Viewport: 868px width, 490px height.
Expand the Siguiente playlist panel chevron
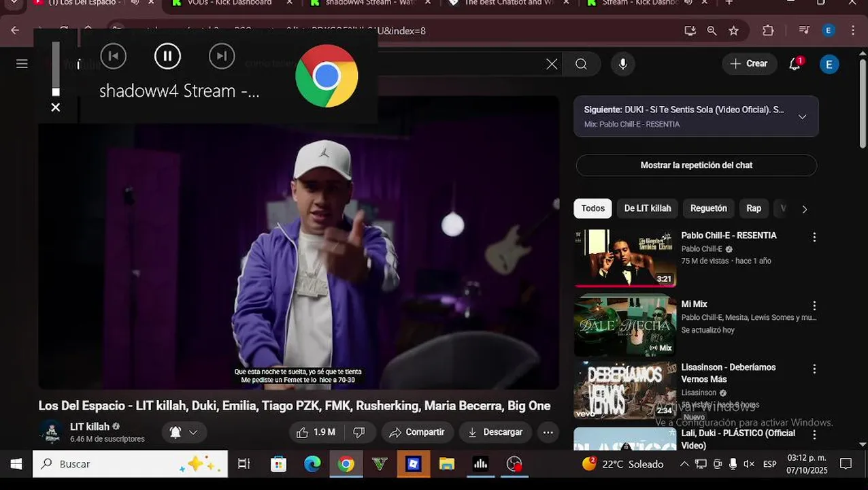click(802, 116)
